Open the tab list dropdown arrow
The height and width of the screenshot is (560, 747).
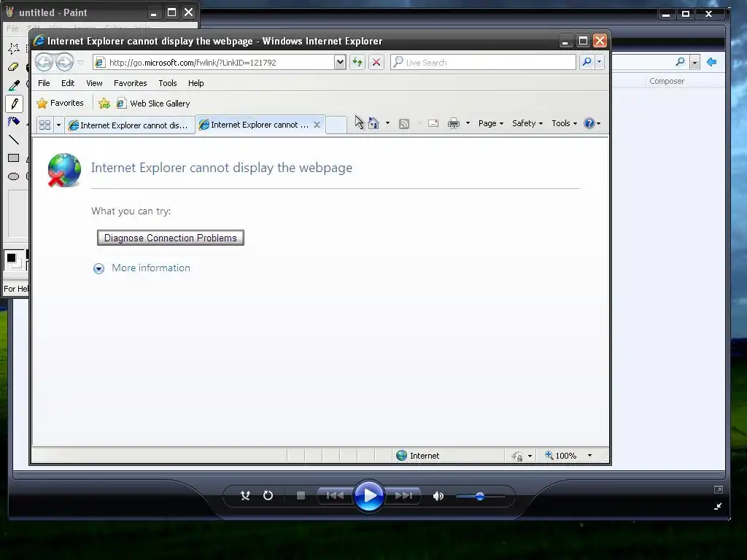point(58,125)
